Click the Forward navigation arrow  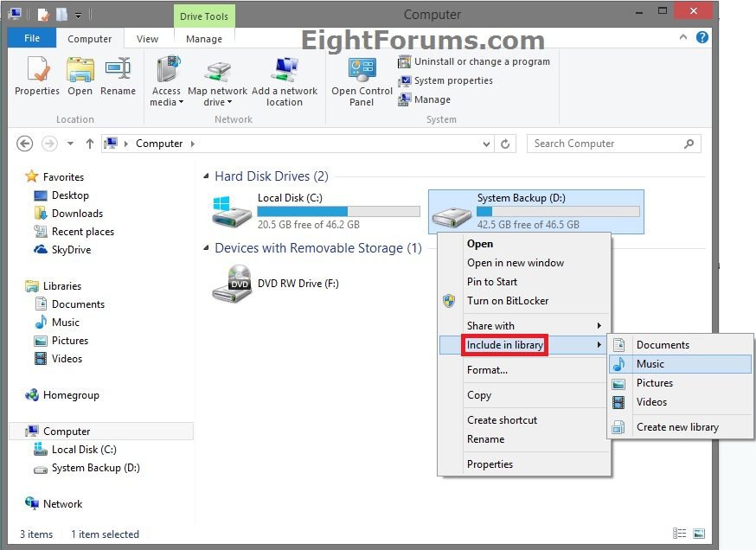point(49,144)
